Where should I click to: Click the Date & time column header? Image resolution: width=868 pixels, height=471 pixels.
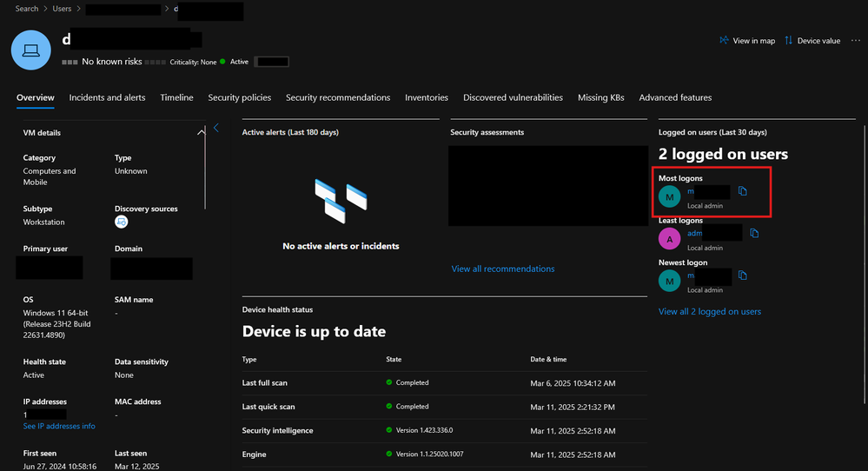(548, 359)
